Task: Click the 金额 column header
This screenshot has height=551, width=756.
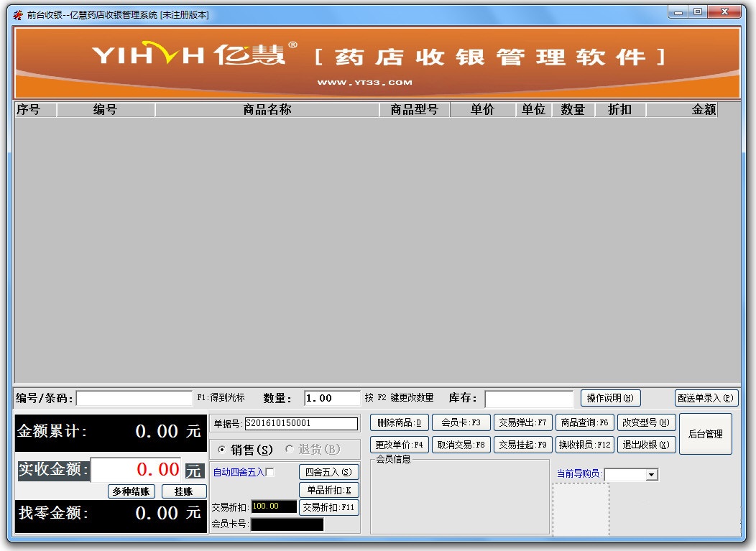Action: (682, 110)
